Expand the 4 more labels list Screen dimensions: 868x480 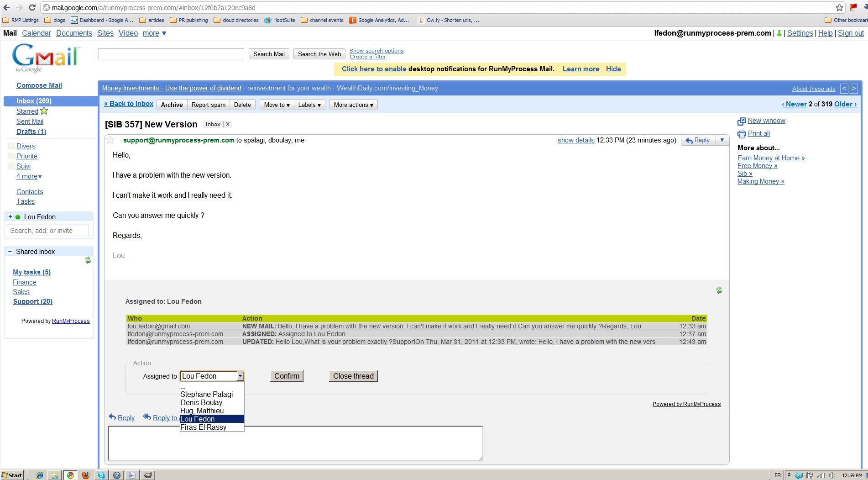click(x=29, y=176)
